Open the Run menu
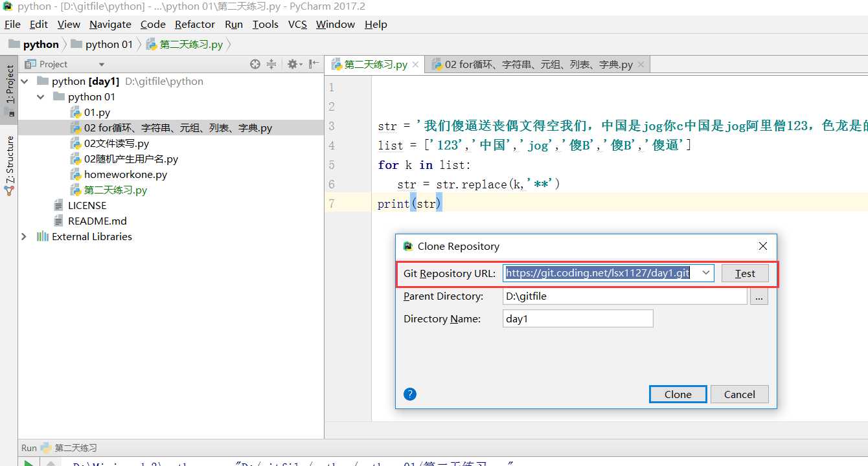This screenshot has height=466, width=868. click(234, 24)
